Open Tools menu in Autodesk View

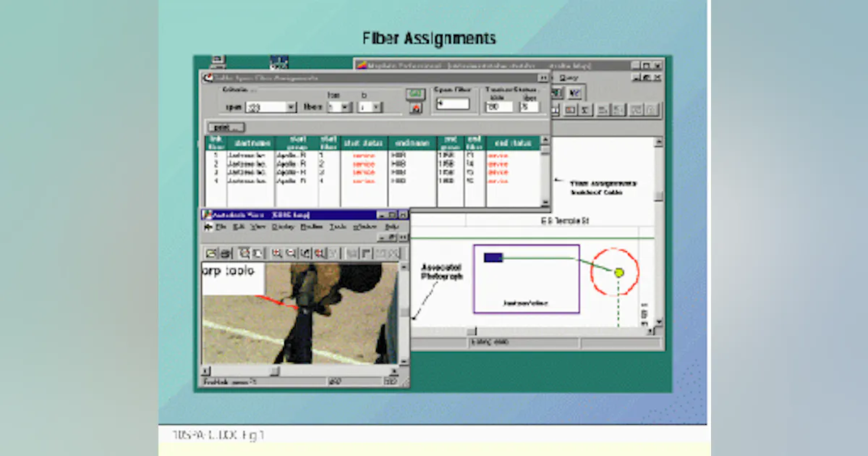338,227
